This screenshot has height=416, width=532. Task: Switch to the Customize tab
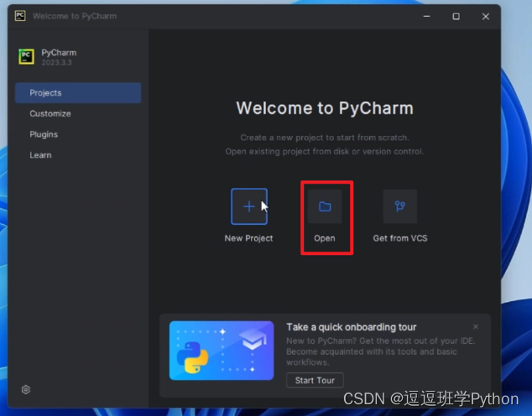click(78, 113)
